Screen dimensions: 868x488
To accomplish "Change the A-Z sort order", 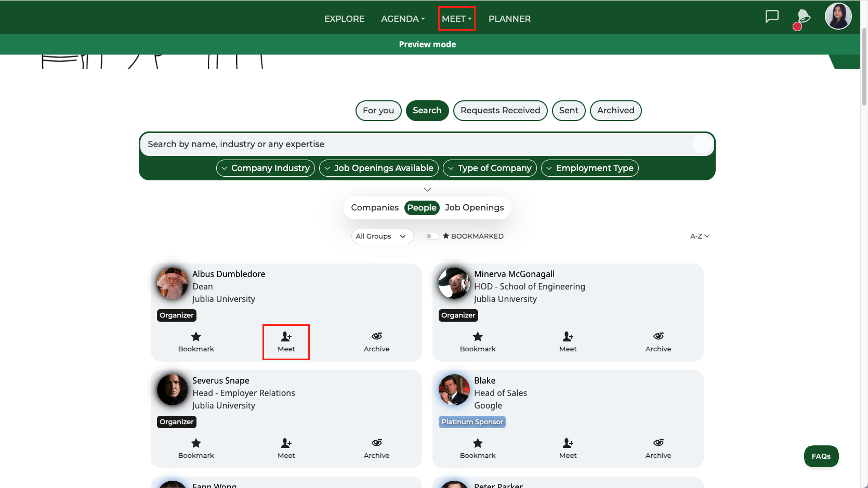I will click(700, 236).
